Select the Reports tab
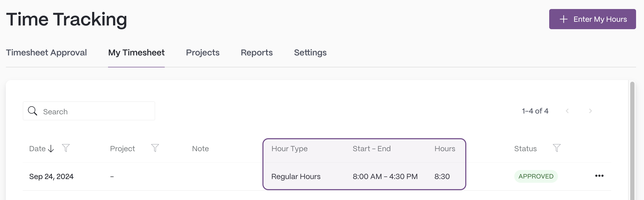This screenshot has height=200, width=644. pyautogui.click(x=257, y=53)
